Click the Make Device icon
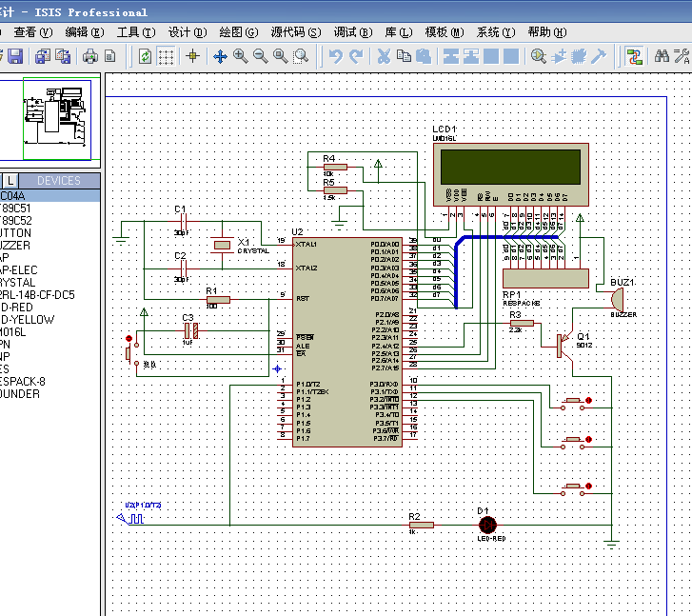Image resolution: width=692 pixels, height=616 pixels. 559,56
